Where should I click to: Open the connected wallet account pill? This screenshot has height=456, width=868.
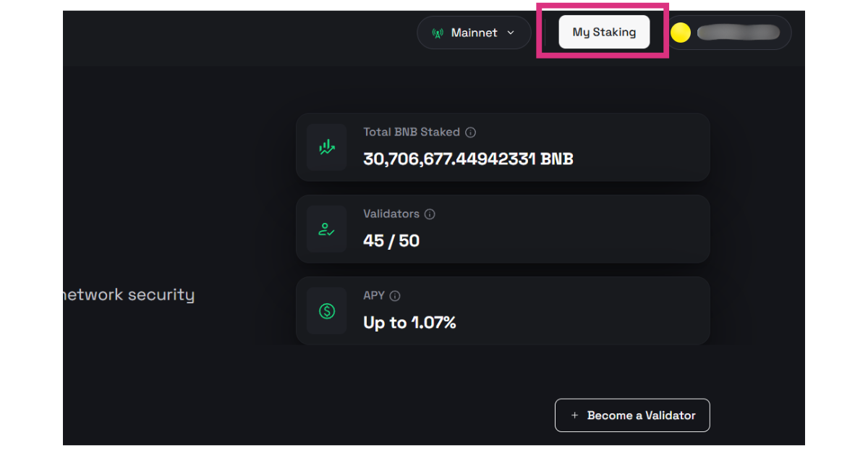point(727,33)
